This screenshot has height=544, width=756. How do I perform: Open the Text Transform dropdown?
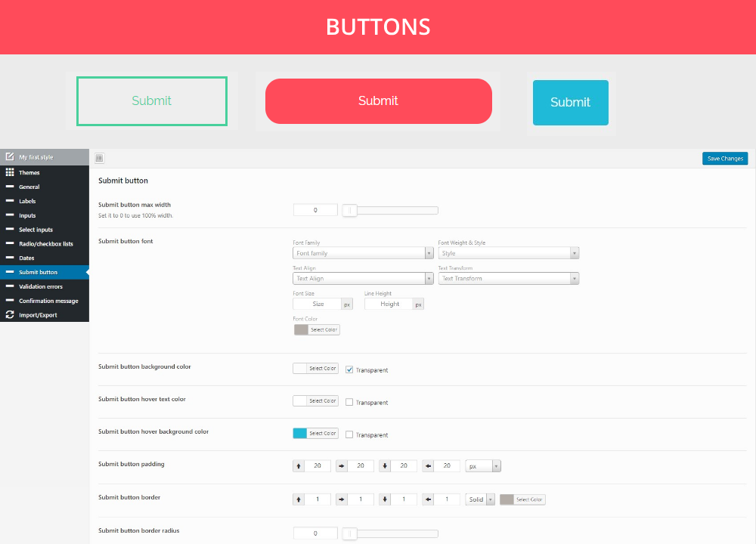tap(509, 279)
